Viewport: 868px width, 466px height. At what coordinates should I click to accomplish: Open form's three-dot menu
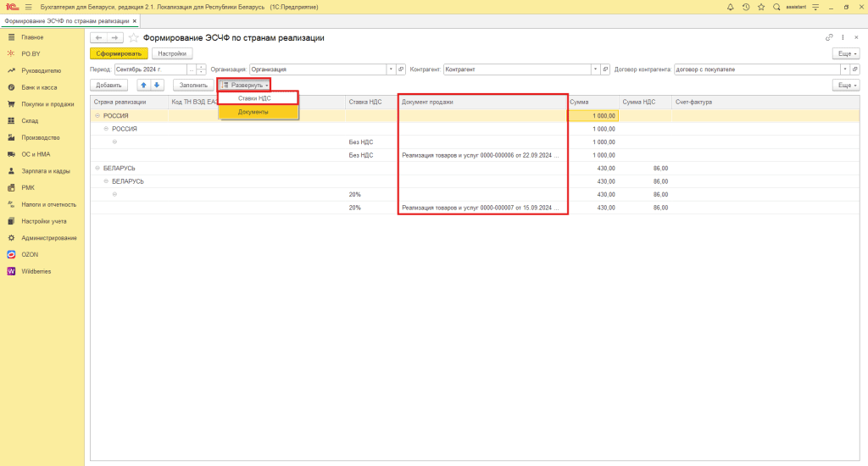coord(843,37)
